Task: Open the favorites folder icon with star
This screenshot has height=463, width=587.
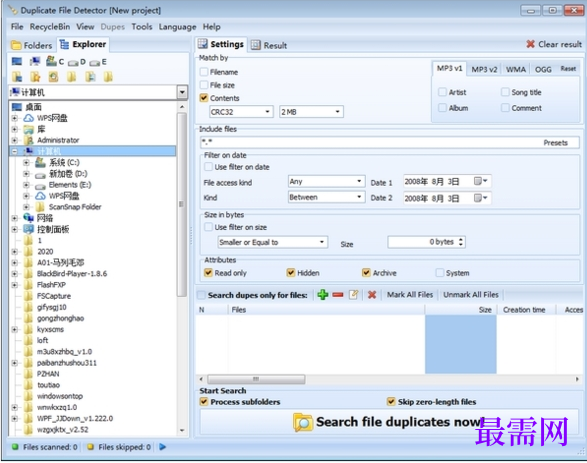Action: pos(35,77)
